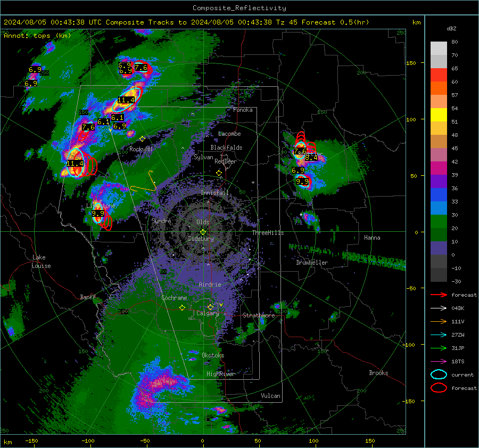This screenshot has height=448, width=479.
Task: Click the cyan current-ellipse legend symbol
Action: (x=439, y=374)
